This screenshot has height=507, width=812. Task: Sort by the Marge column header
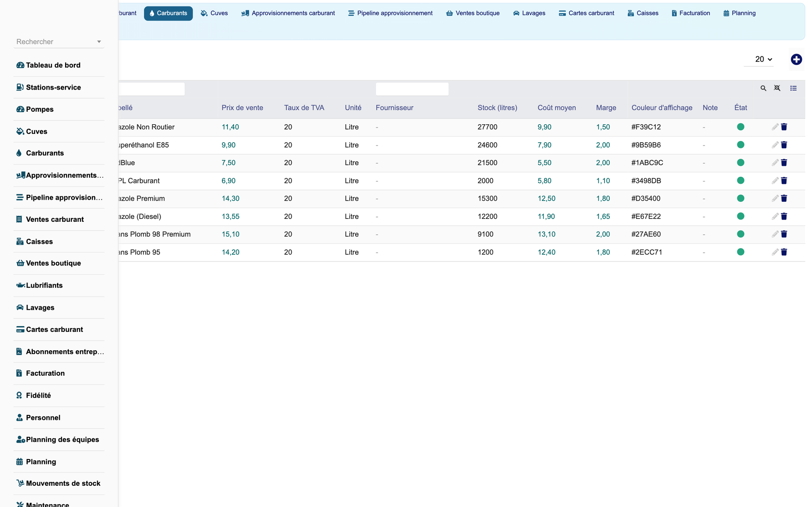point(606,108)
